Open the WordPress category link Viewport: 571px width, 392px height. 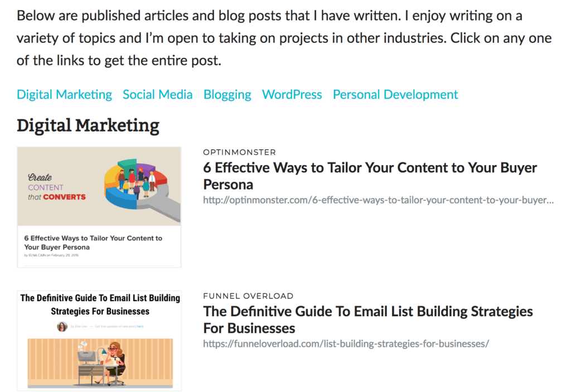point(292,95)
